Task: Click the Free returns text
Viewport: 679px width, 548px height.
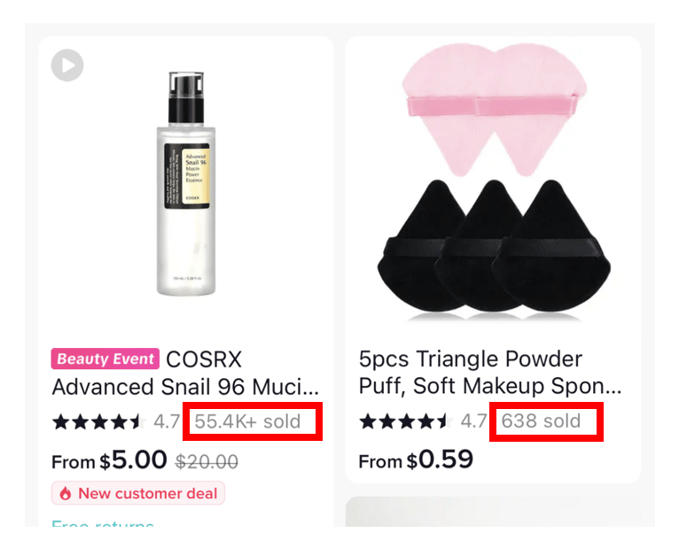Action: (x=103, y=524)
